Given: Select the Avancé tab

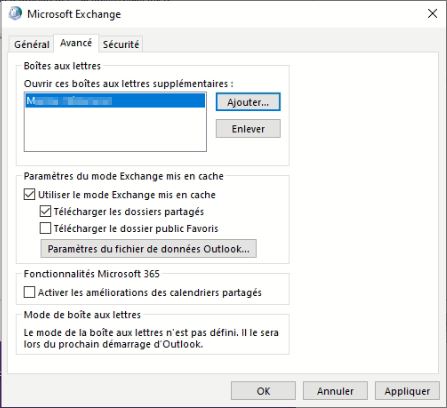Looking at the screenshot, I should click(x=76, y=43).
